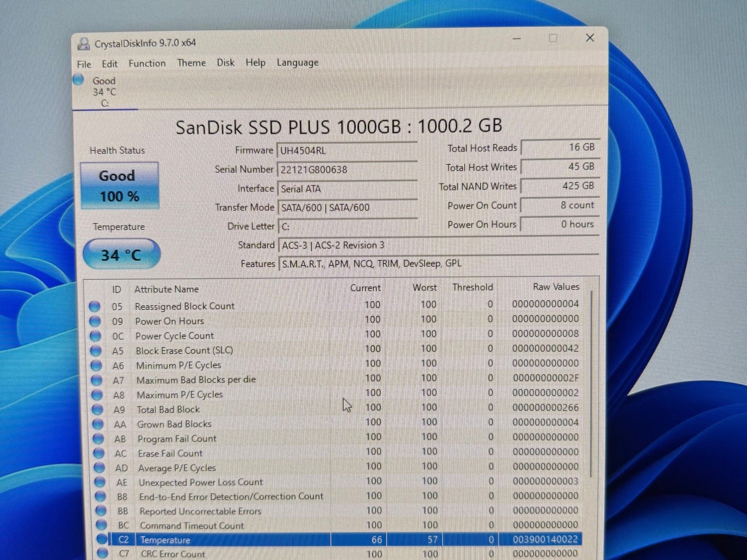The image size is (747, 560).
Task: Click status orb of Unexpected Power Loss Count row
Action: (100, 482)
